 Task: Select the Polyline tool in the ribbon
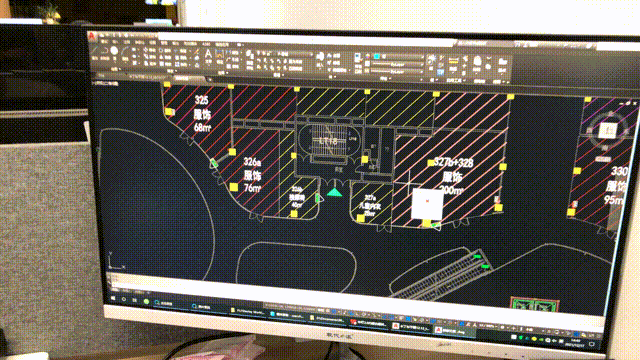point(105,51)
